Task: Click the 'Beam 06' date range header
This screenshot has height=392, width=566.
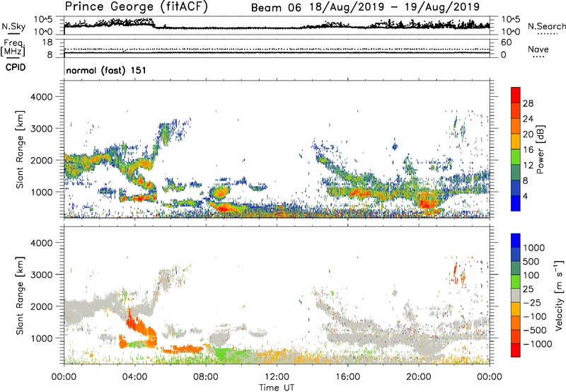Action: (x=365, y=7)
